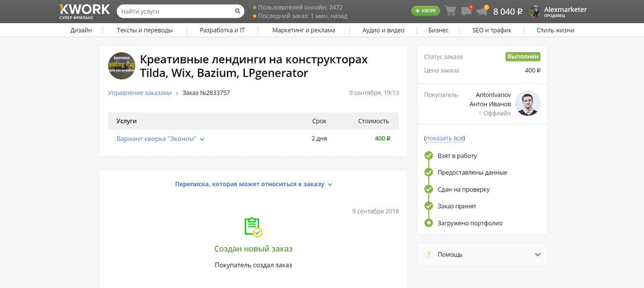Click the 'Заказ принят' checkmark icon
Image resolution: width=644 pixels, height=288 pixels.
coord(428,206)
